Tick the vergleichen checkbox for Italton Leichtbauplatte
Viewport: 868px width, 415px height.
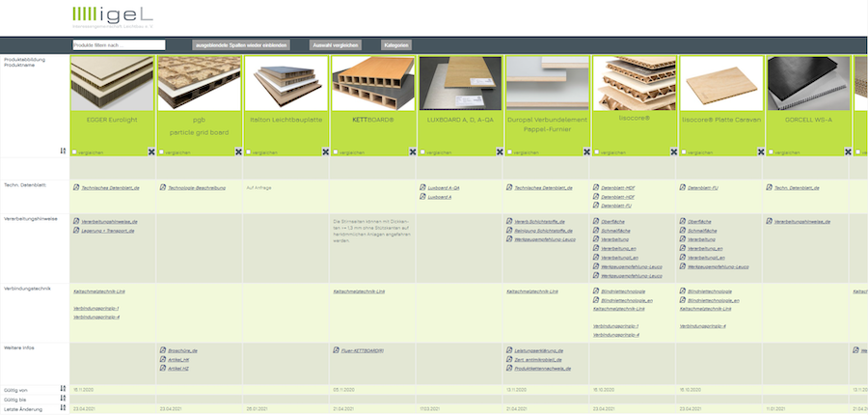click(x=249, y=152)
